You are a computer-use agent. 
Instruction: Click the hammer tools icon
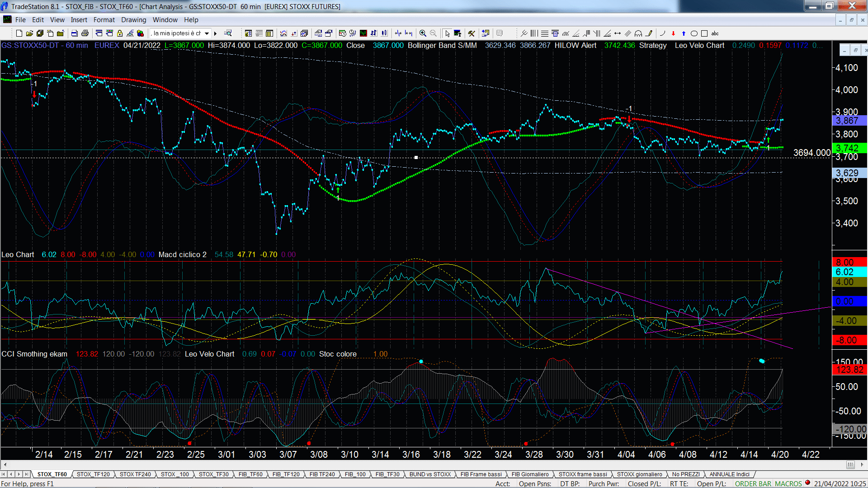point(472,33)
